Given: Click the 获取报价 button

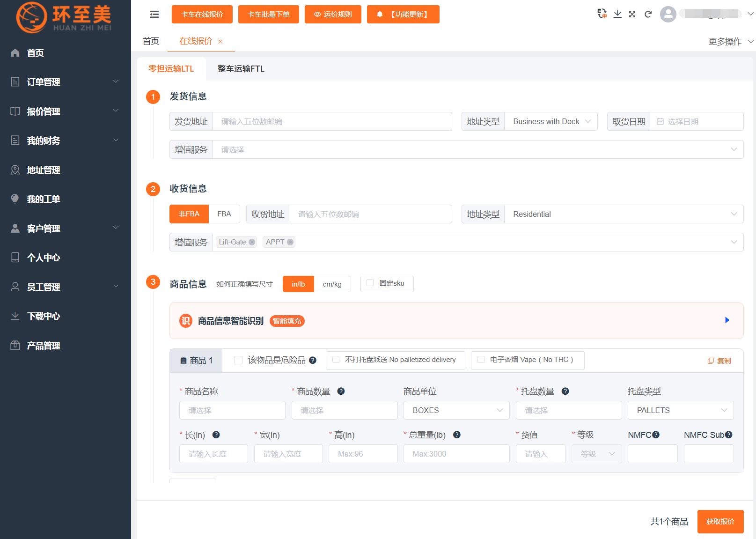Looking at the screenshot, I should click(720, 522).
